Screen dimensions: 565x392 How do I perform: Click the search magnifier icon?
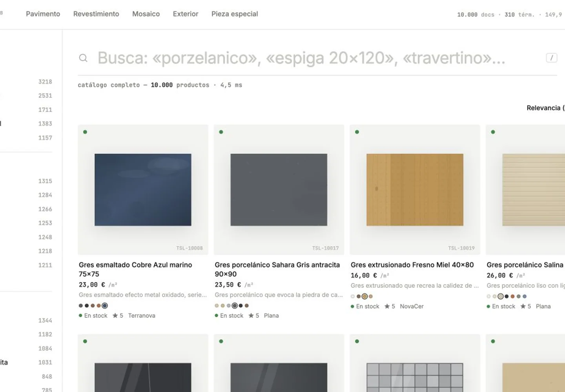pos(83,58)
